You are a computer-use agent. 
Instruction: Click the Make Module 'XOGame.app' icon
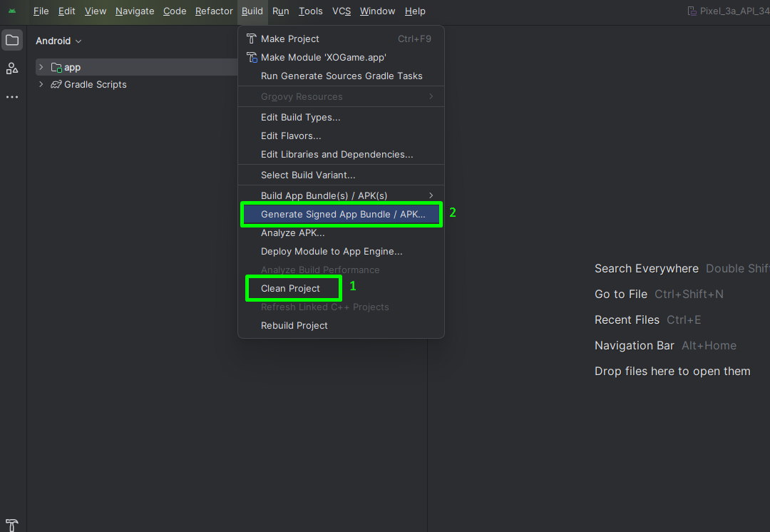[x=251, y=57]
